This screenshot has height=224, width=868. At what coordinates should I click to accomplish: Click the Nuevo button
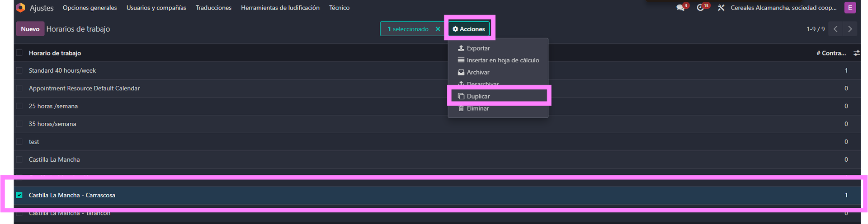pos(30,29)
